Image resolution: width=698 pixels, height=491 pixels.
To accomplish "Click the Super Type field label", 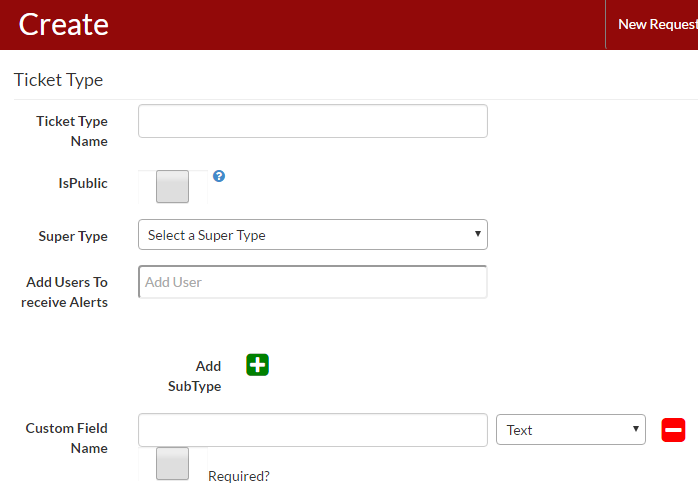I will (x=73, y=236).
